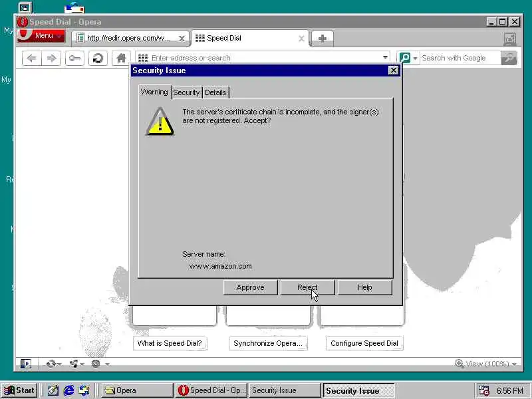
Task: Switch to Speed Dial - Opera taskbar button
Action: pos(211,390)
